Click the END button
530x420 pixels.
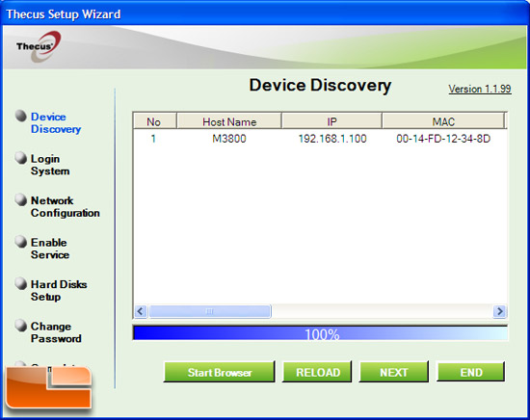471,372
